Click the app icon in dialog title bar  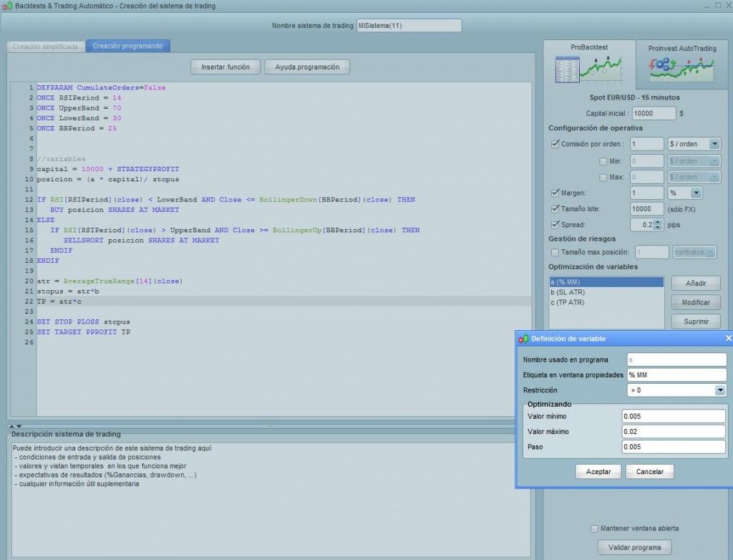pos(523,339)
